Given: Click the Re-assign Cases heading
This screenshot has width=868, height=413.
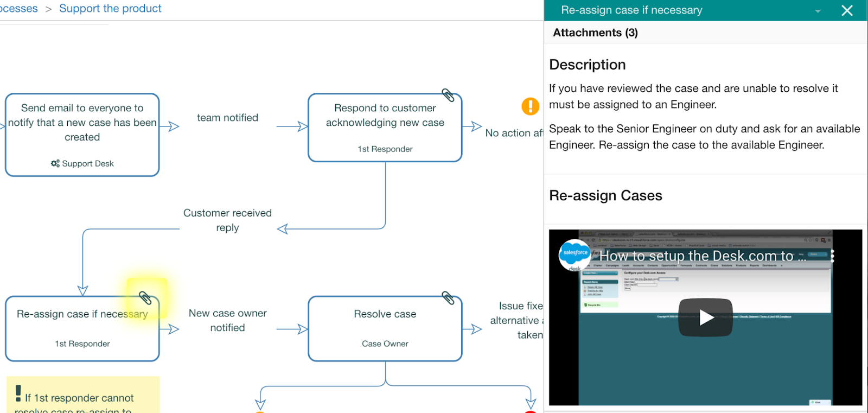Looking at the screenshot, I should tap(605, 195).
